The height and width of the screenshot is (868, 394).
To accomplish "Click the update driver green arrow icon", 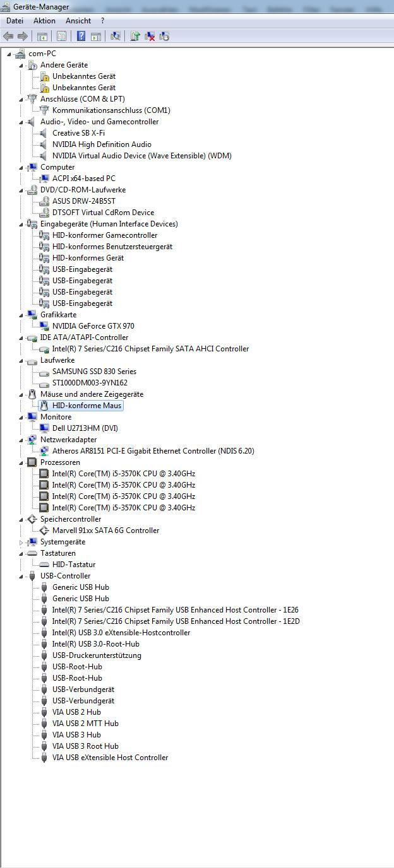I will [135, 36].
